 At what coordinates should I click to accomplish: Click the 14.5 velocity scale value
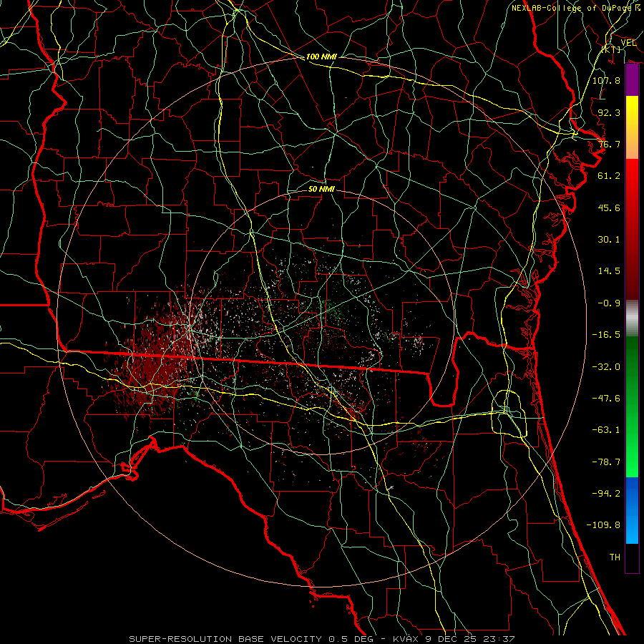pyautogui.click(x=609, y=271)
